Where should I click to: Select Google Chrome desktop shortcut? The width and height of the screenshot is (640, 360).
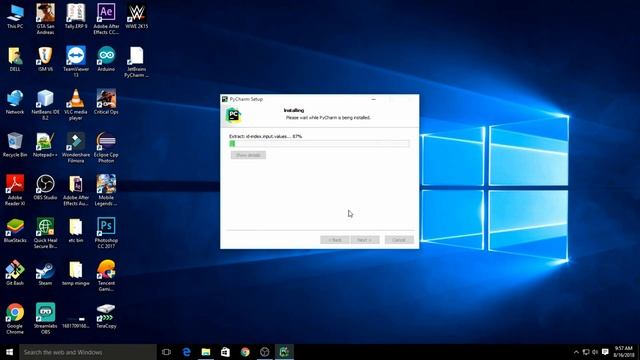(x=15, y=319)
